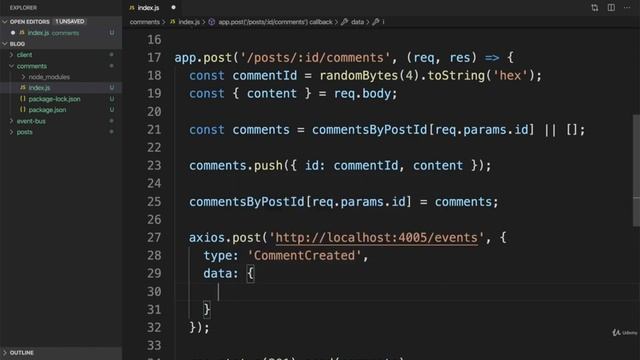Click the 'commentsByPostId' word on line 21
This screenshot has height=360, width=640.
pos(369,129)
